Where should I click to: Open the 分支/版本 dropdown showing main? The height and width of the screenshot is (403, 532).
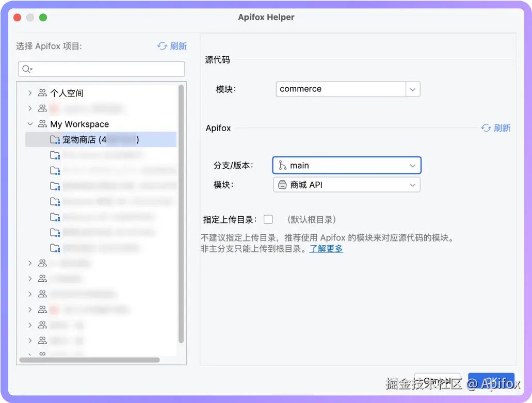(412, 165)
